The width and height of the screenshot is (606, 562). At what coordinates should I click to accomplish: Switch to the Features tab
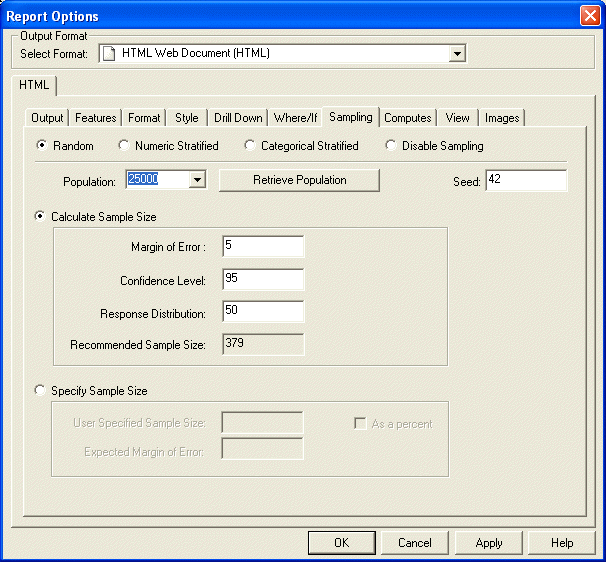click(x=95, y=118)
